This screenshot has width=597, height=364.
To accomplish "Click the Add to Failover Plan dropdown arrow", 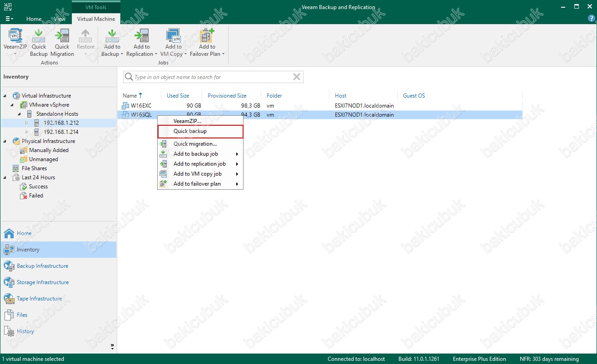I will point(223,54).
